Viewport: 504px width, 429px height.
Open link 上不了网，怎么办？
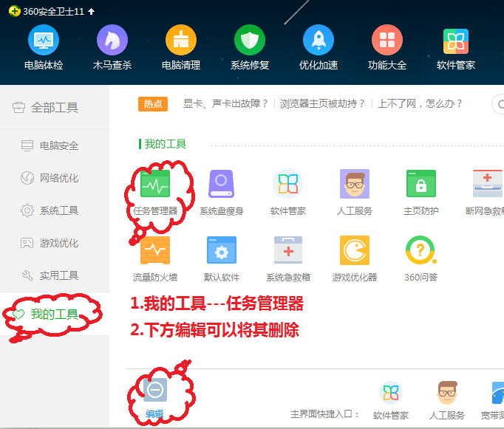click(420, 103)
